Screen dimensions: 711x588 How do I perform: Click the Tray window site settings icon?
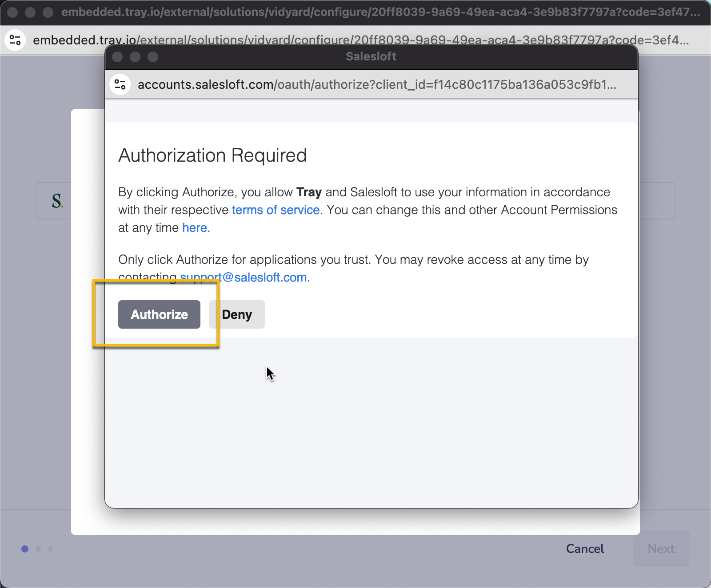(15, 40)
